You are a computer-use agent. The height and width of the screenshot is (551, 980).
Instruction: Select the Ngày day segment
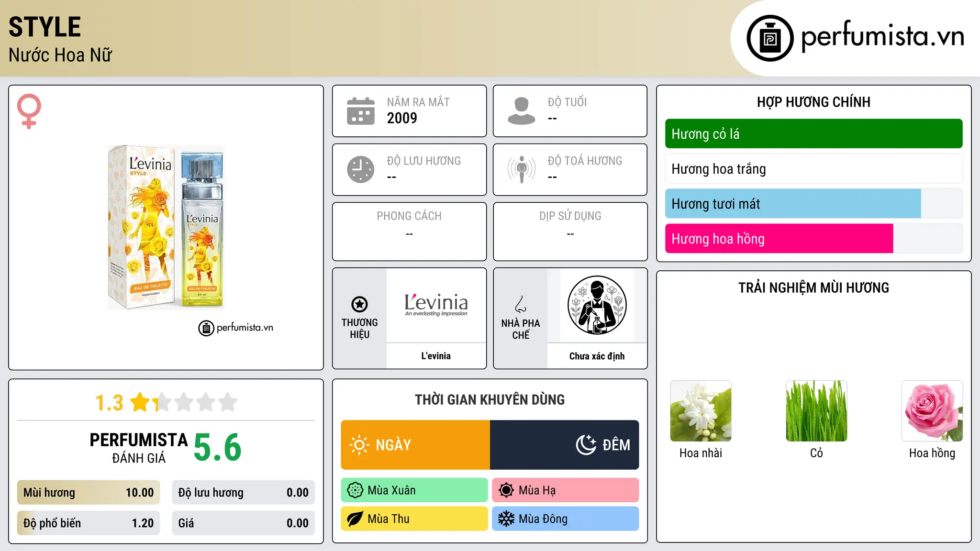(415, 445)
